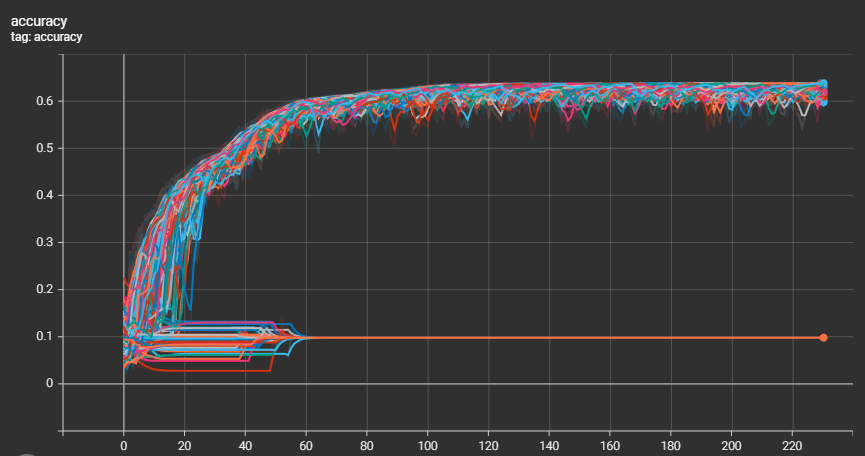Click the 160 tick label on the x-axis
Viewport: 865px width, 456px height.
pyautogui.click(x=611, y=444)
